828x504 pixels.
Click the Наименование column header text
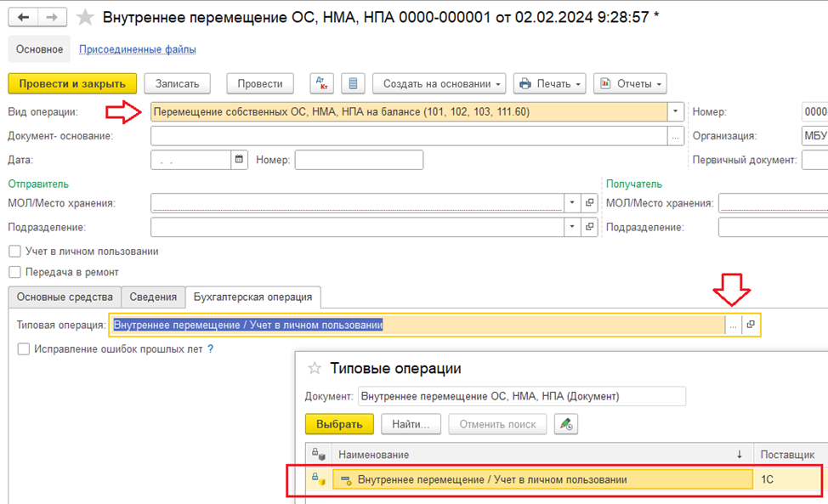(x=373, y=455)
